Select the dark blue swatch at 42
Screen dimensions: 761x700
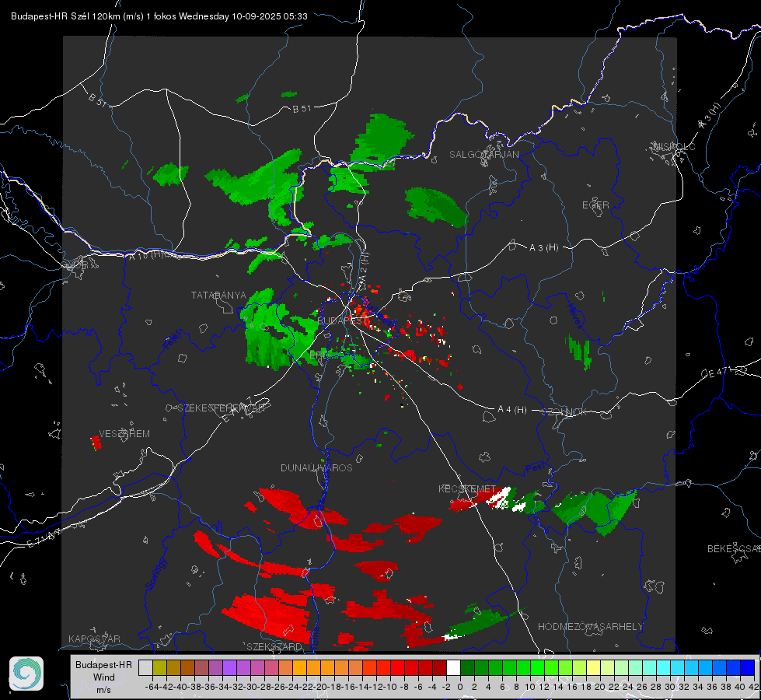(x=748, y=667)
